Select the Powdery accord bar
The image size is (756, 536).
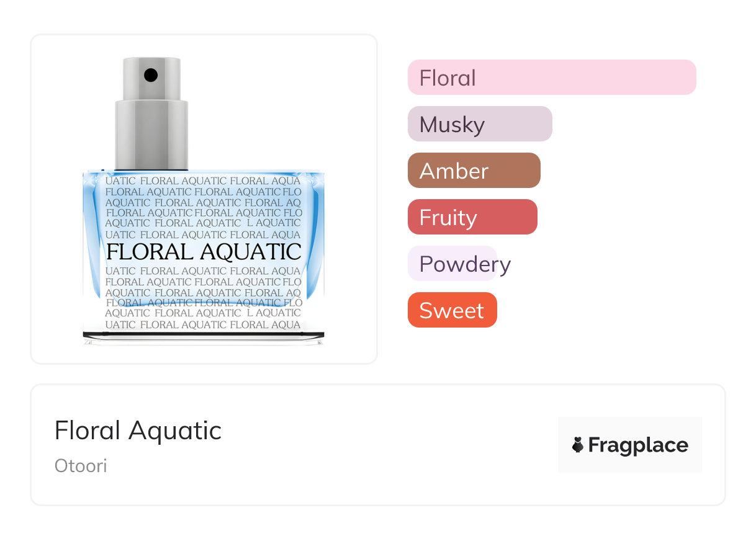(459, 264)
